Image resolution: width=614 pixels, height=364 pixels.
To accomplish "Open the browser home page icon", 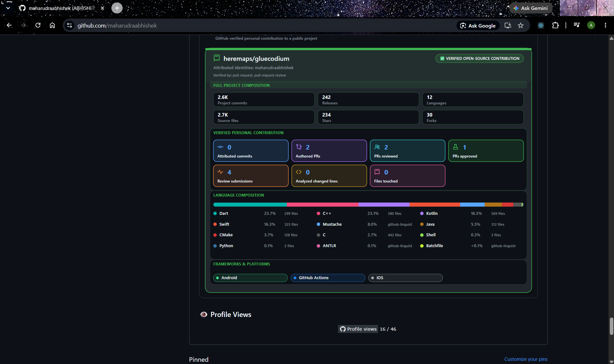I will [52, 25].
